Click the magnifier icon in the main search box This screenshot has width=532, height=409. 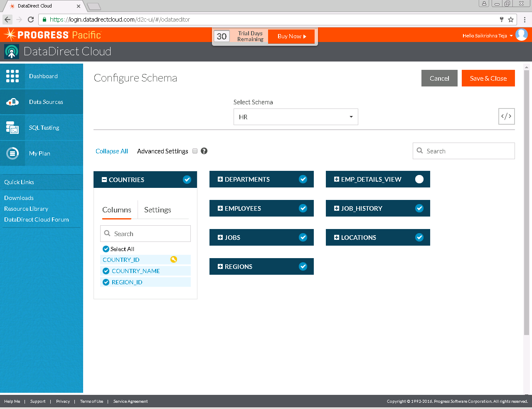click(x=420, y=150)
